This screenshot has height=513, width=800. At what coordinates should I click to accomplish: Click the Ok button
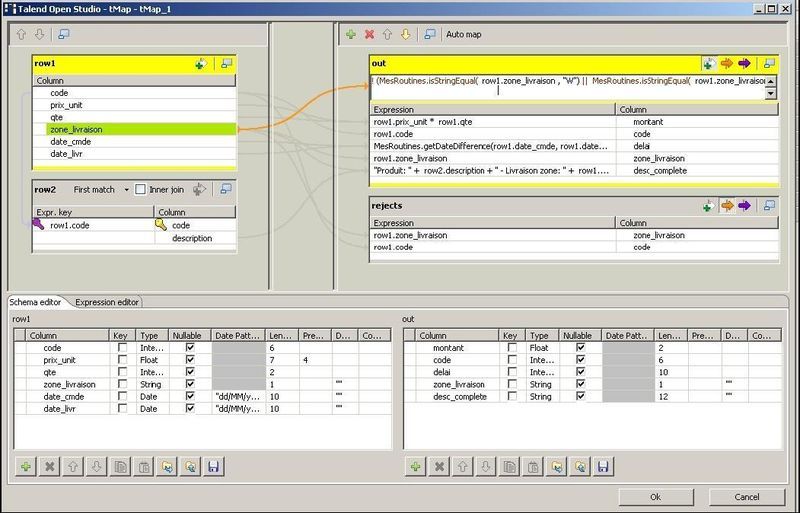[x=655, y=496]
